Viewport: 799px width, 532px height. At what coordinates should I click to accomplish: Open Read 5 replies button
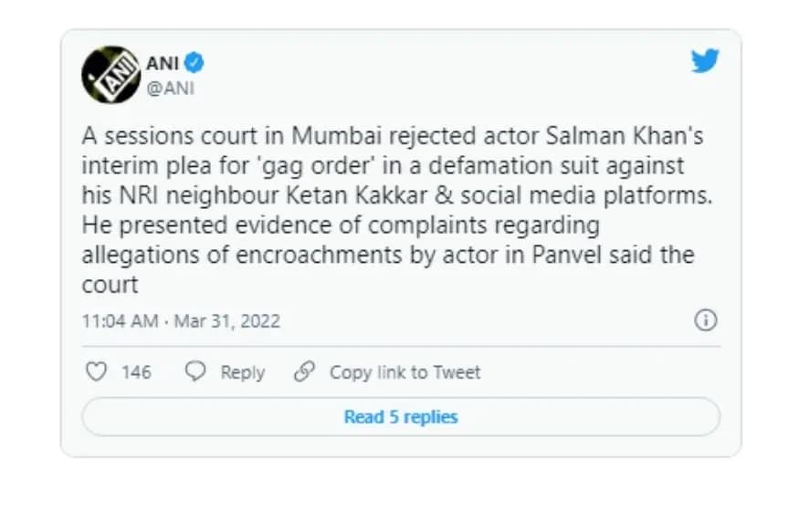401,417
